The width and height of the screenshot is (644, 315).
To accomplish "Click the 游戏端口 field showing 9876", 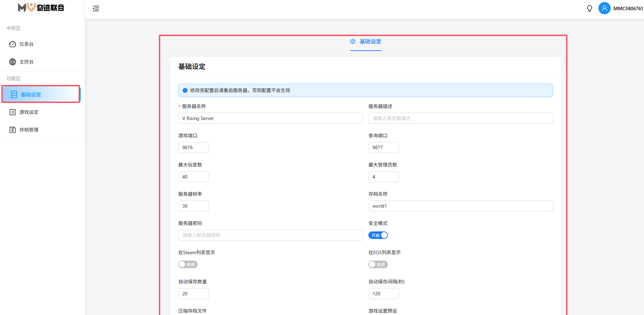I will tap(193, 147).
